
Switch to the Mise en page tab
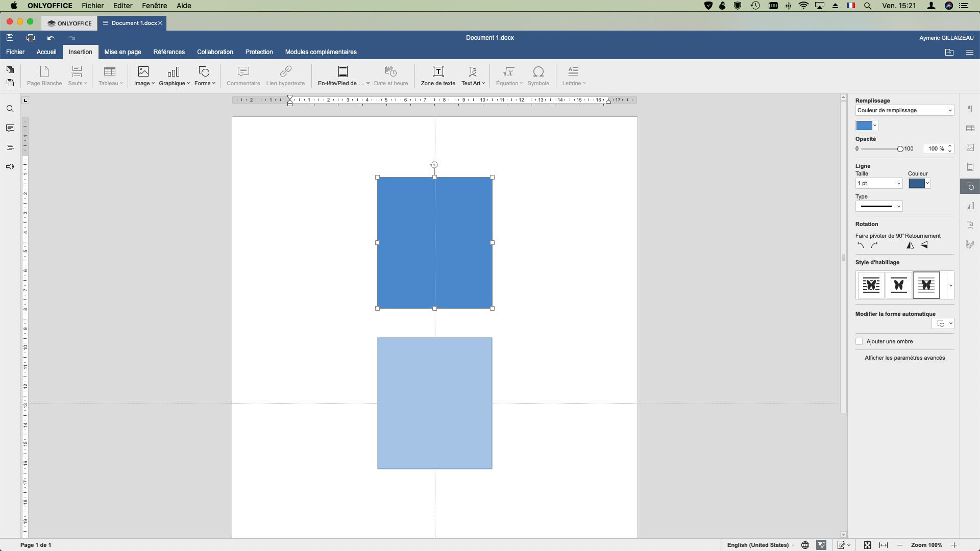coord(122,52)
